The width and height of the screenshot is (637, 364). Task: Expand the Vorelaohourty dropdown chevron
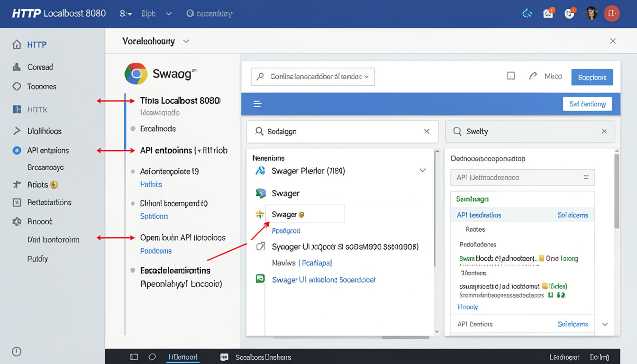tap(186, 41)
